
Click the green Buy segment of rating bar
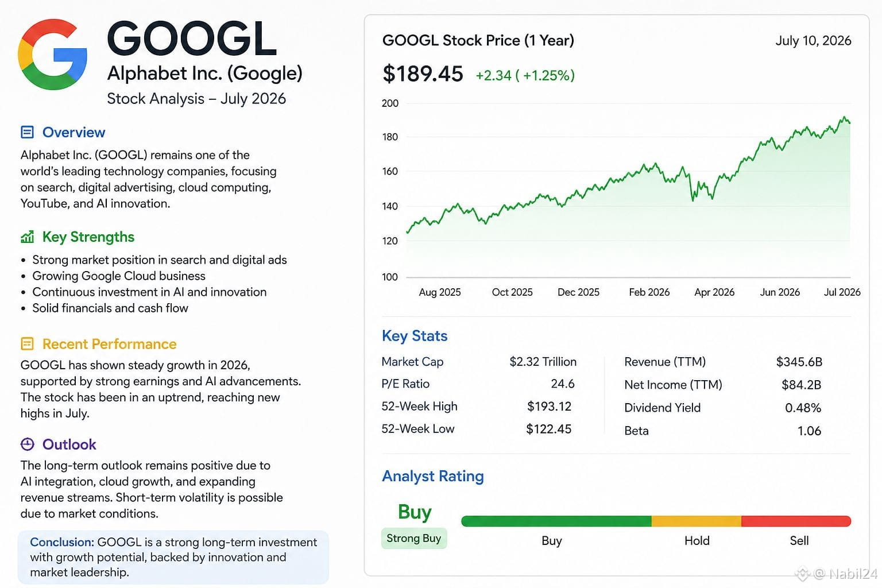click(556, 521)
